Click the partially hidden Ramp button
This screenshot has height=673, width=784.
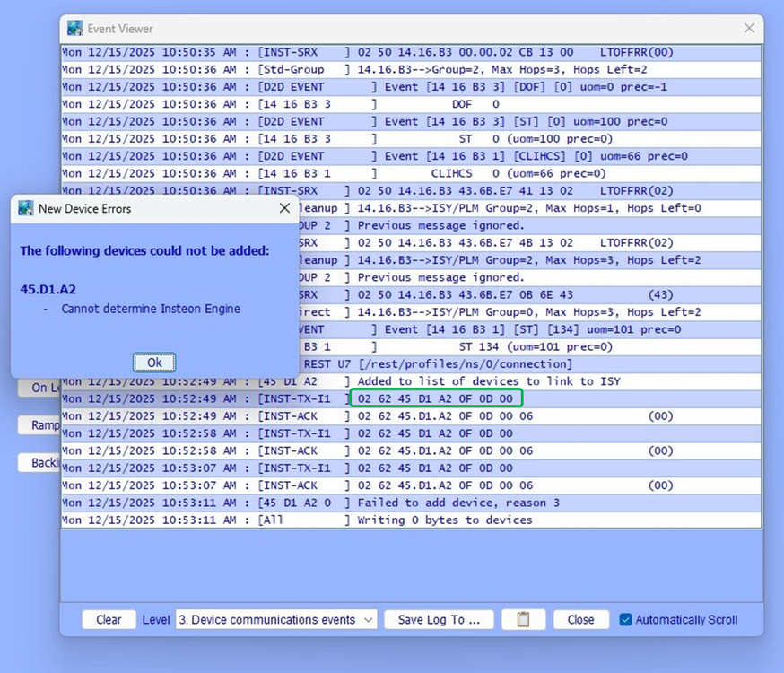(x=39, y=424)
